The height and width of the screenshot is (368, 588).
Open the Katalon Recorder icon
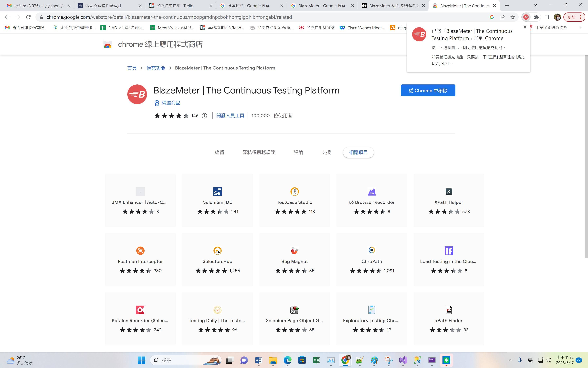pyautogui.click(x=140, y=310)
